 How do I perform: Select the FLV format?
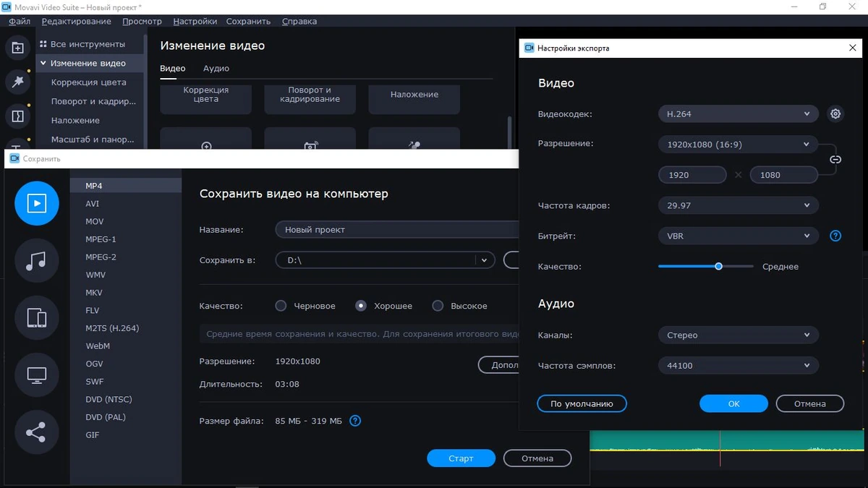point(126,310)
